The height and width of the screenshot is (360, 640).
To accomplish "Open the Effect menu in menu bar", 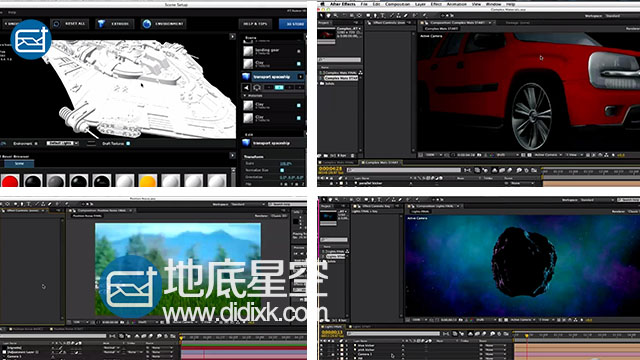I will pos(436,4).
